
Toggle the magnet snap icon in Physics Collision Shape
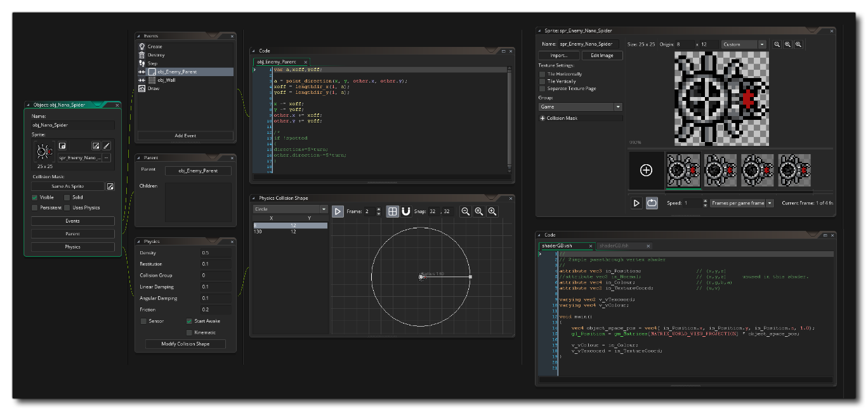405,210
